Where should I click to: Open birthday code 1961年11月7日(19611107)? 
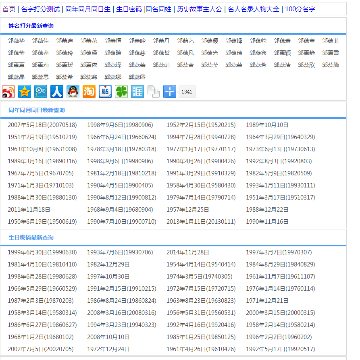click(280, 277)
